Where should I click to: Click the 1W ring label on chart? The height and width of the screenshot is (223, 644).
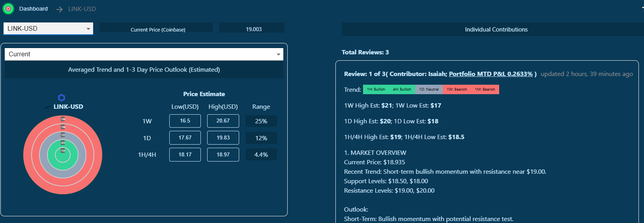tap(63, 127)
